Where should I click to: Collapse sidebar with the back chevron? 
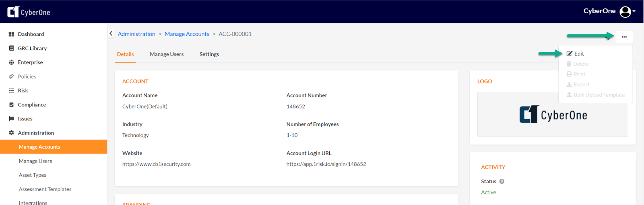click(x=111, y=34)
